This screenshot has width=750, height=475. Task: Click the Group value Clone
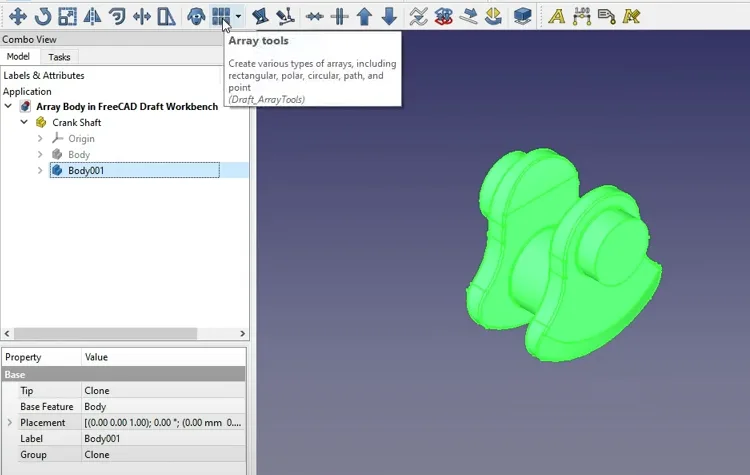[164, 454]
